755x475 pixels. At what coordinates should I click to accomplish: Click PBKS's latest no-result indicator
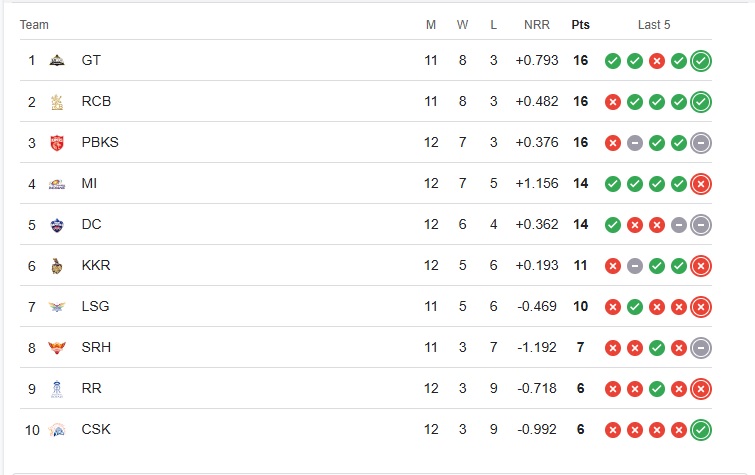pyautogui.click(x=701, y=142)
